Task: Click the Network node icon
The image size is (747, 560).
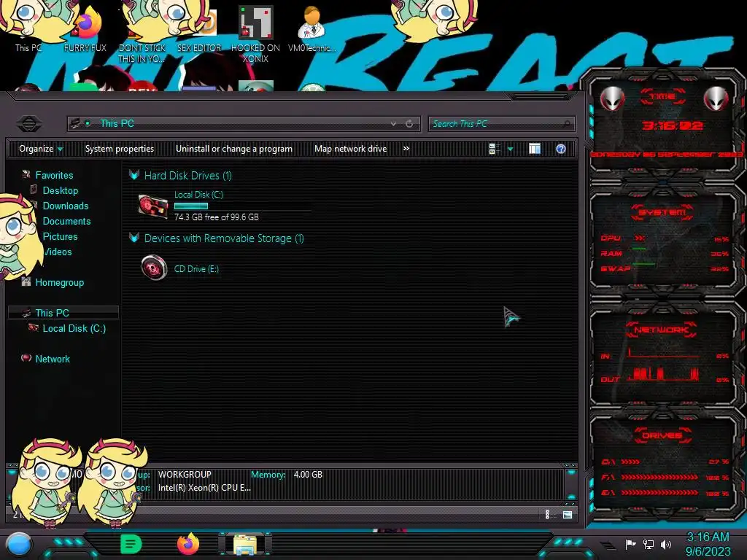Action: click(x=26, y=357)
